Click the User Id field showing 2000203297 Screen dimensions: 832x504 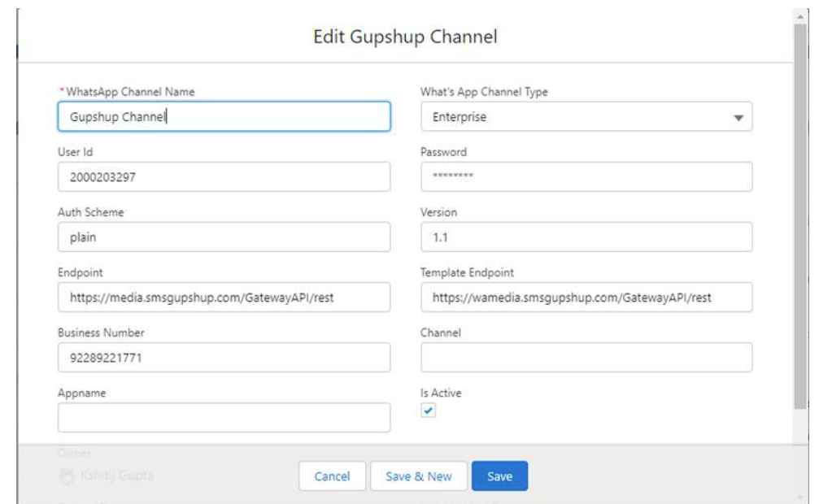pos(224,176)
